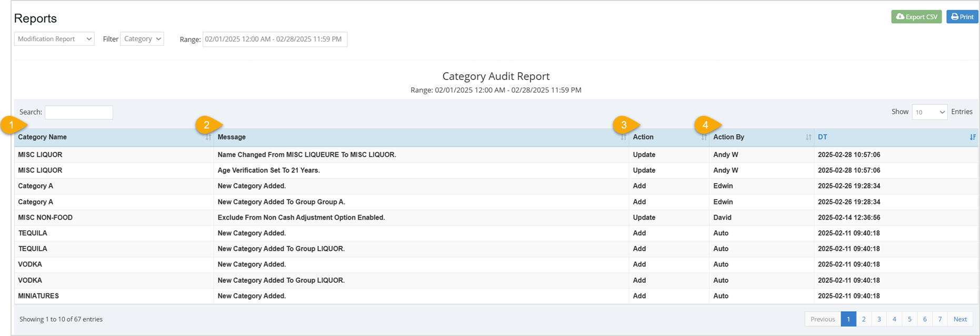Sort by Message column arrows

click(623, 137)
